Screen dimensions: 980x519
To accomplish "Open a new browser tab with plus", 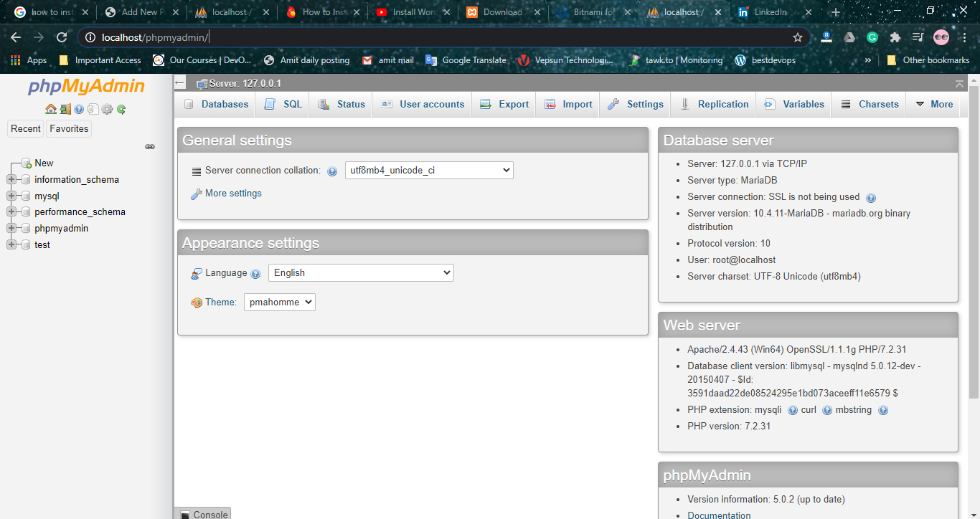I will (x=835, y=12).
